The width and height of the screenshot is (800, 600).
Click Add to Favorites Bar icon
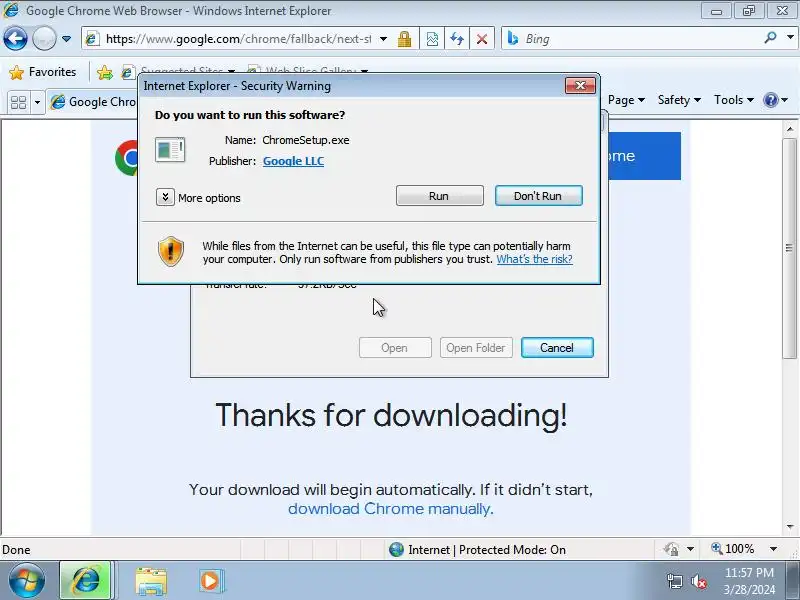(105, 72)
